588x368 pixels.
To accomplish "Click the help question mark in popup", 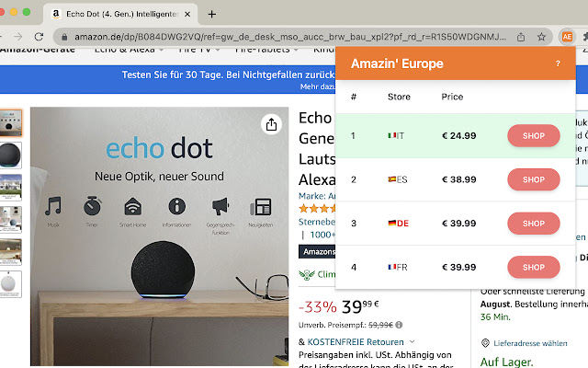I will pos(558,64).
